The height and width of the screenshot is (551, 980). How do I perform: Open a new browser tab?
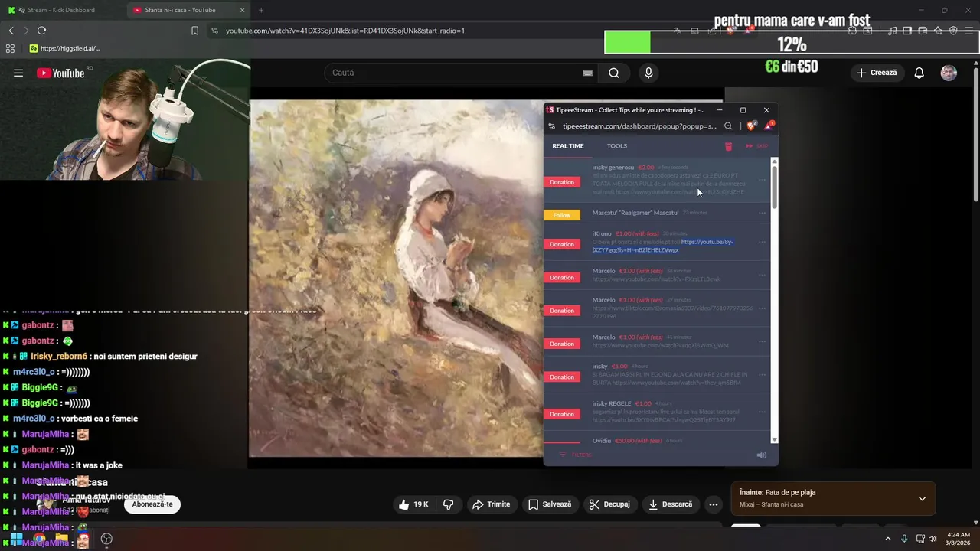point(261,10)
